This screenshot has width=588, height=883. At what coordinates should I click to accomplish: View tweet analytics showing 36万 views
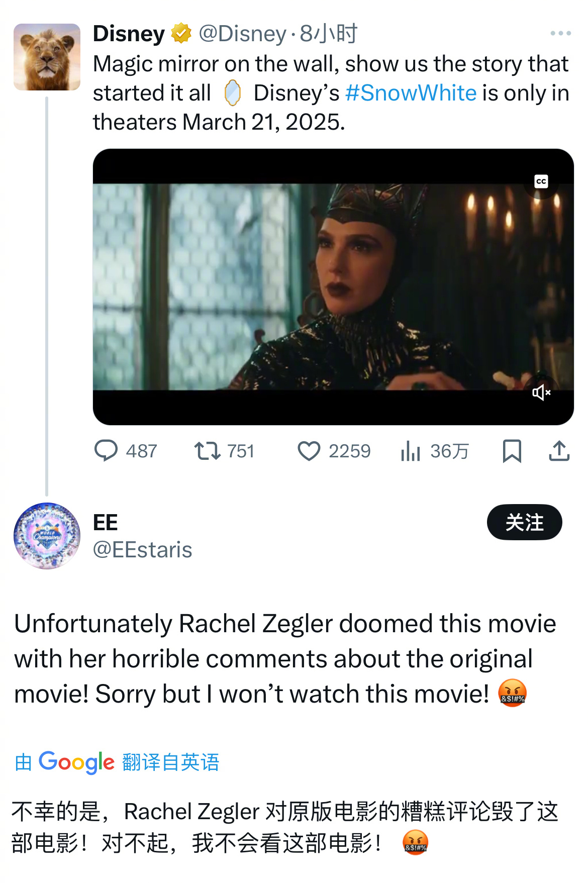[x=434, y=451]
